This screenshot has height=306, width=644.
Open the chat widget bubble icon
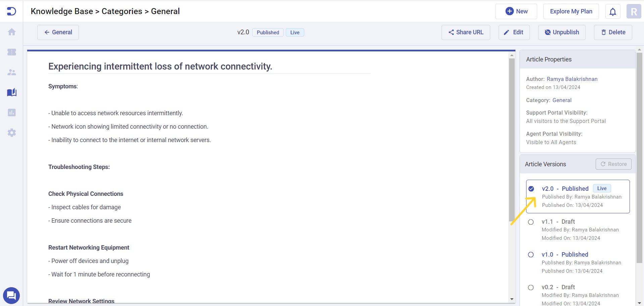pos(11,296)
